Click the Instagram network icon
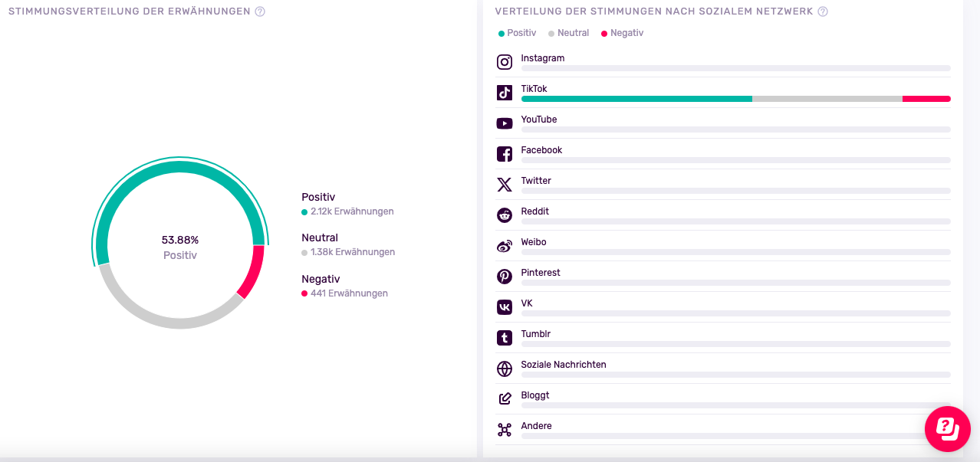 505,63
